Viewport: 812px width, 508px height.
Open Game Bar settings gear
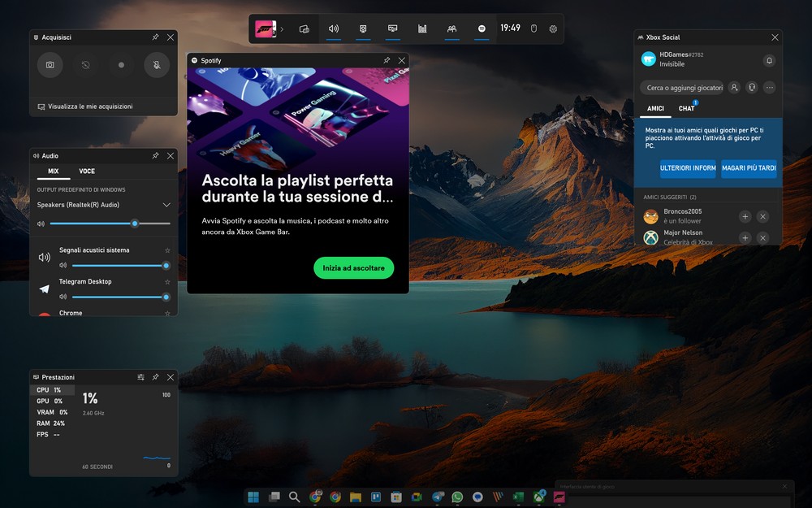point(553,28)
